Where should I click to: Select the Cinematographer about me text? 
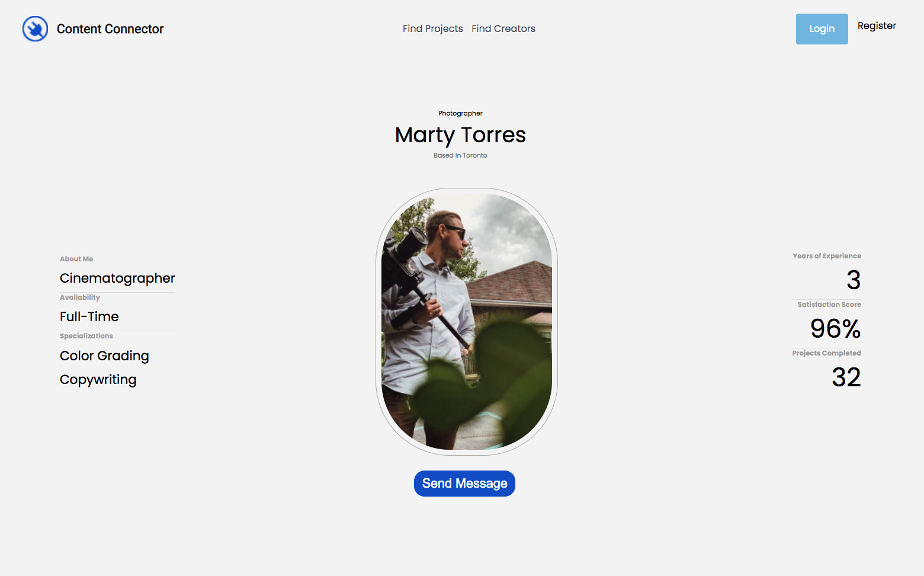(x=117, y=279)
